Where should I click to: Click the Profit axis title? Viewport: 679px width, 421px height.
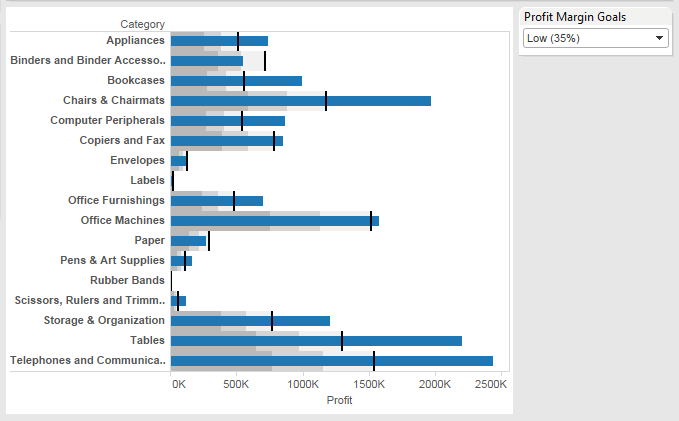pos(339,400)
